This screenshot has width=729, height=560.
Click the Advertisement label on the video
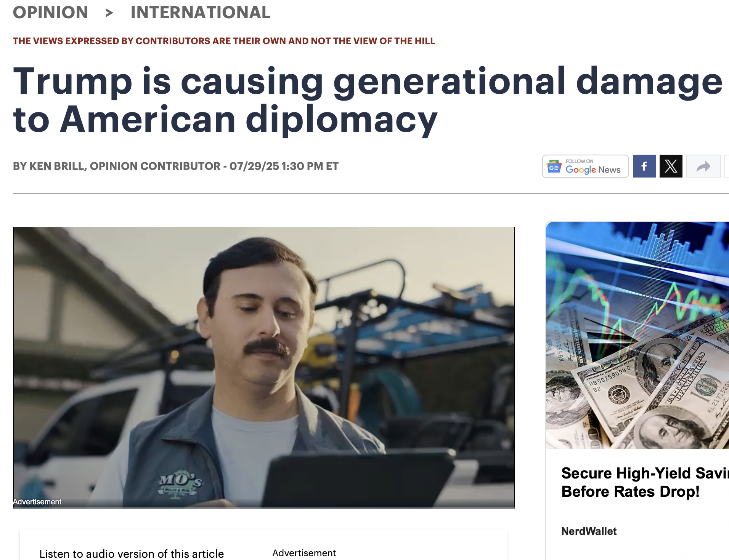pos(37,502)
